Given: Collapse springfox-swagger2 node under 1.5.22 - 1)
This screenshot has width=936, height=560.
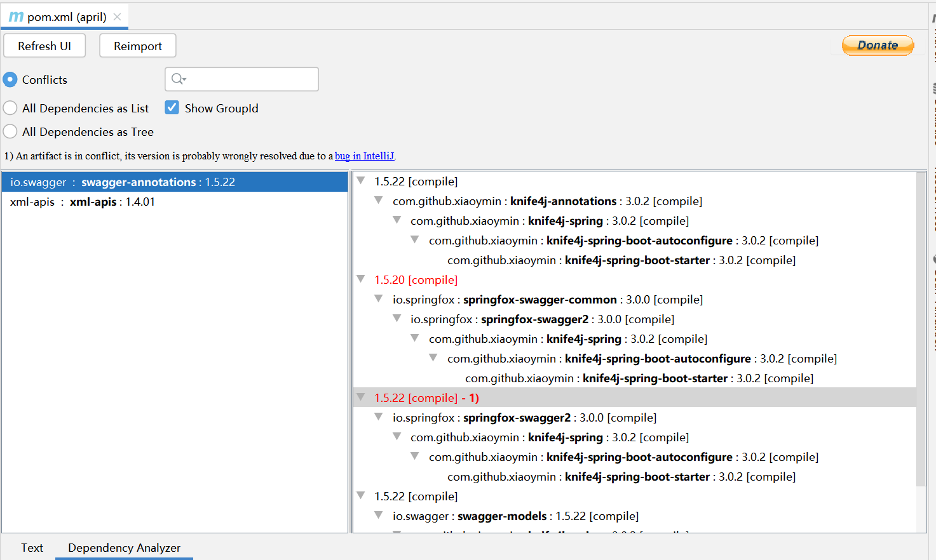Looking at the screenshot, I should [379, 417].
